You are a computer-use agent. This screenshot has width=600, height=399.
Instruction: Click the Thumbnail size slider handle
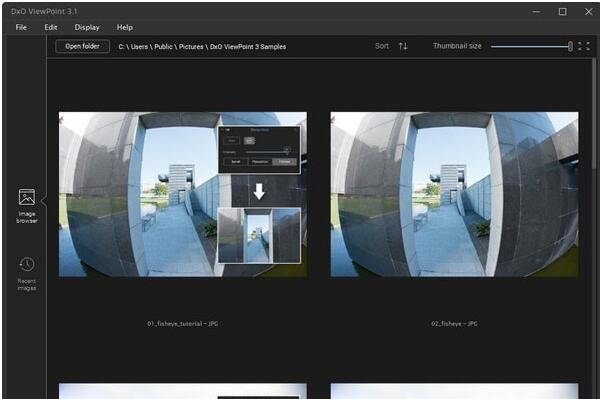tap(570, 46)
